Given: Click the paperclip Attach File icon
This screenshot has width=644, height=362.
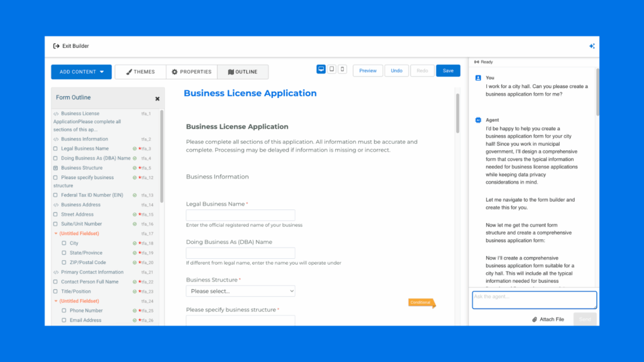Looking at the screenshot, I should coord(534,319).
